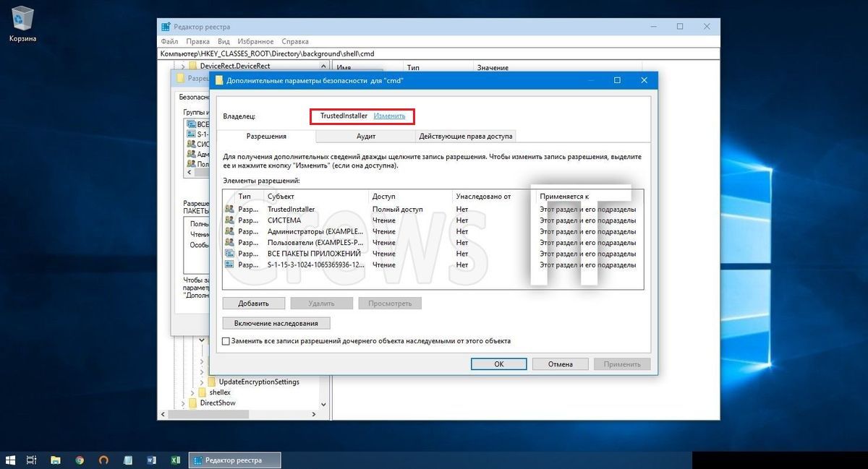868x469 pixels.
Task: Click the folder icon in the cmd security dialog title
Action: tap(219, 80)
